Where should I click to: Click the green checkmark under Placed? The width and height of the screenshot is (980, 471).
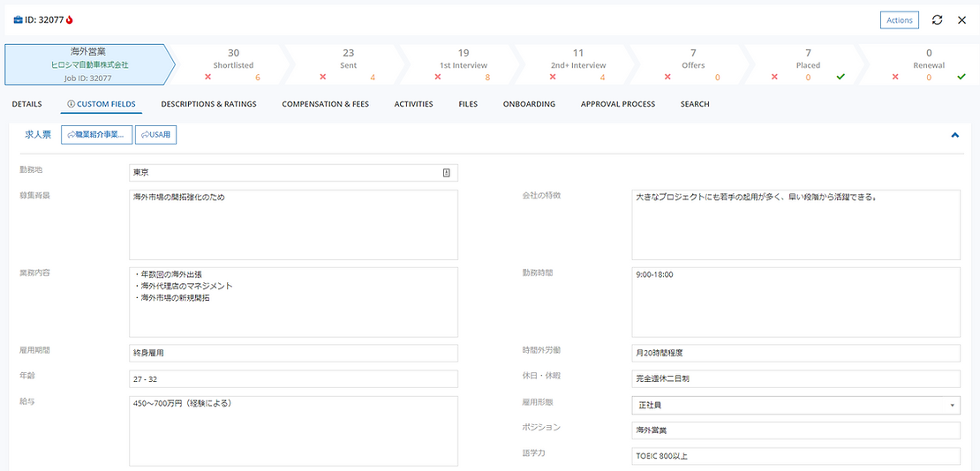pos(841,77)
